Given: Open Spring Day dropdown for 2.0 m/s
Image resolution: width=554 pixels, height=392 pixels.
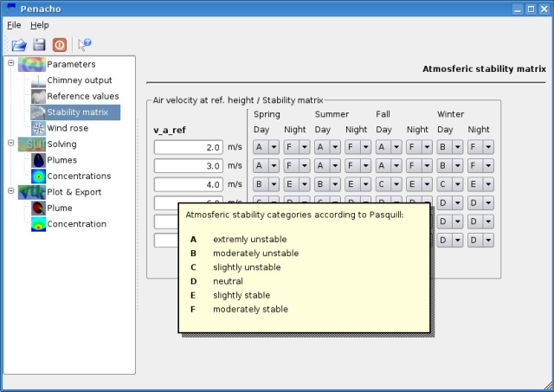Looking at the screenshot, I should 266,147.
